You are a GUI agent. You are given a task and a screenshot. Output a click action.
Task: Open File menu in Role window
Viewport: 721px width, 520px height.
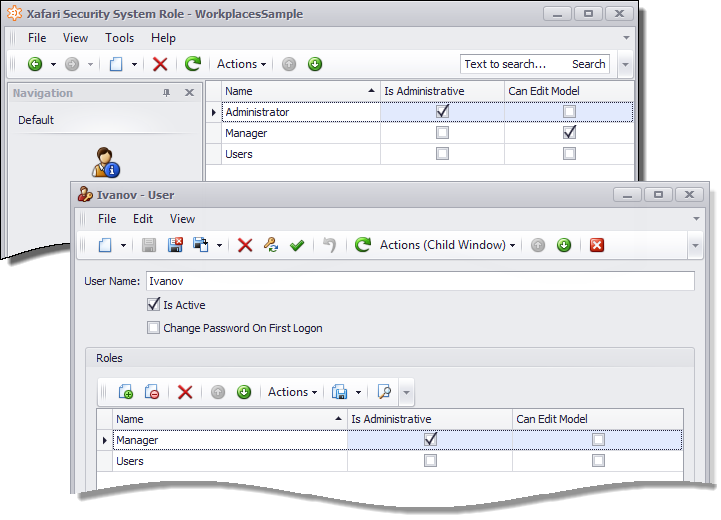(37, 38)
